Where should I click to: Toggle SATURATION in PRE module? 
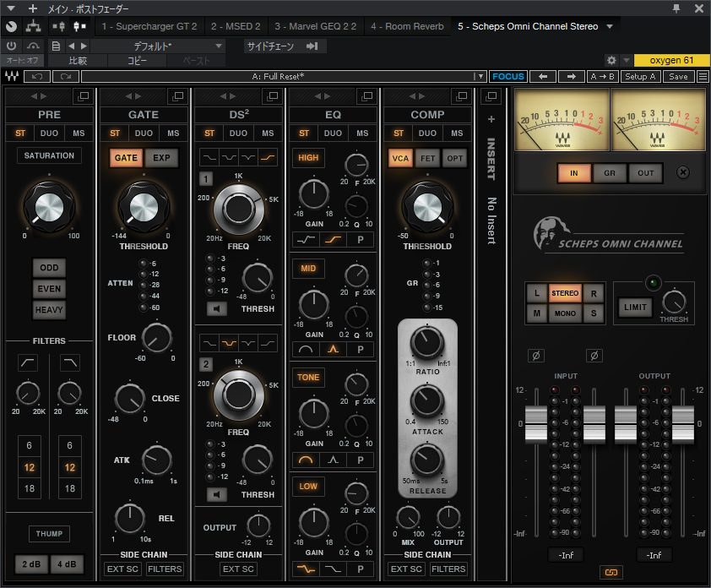[x=49, y=155]
